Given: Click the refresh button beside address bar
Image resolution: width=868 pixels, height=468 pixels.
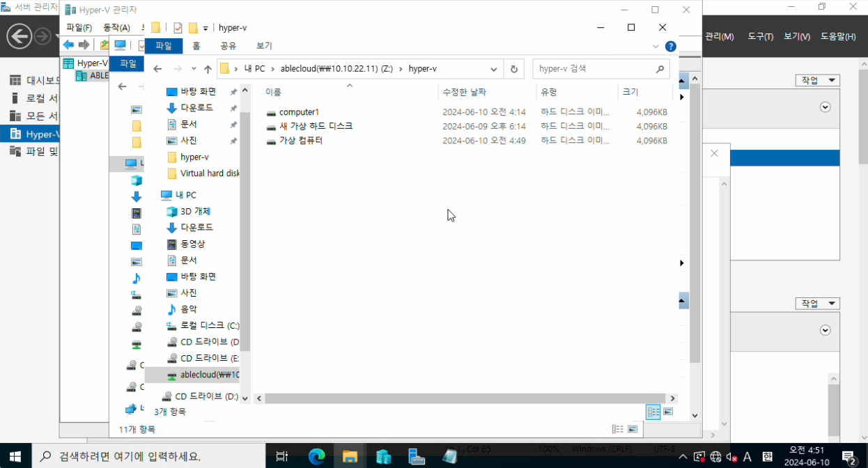Looking at the screenshot, I should (x=514, y=69).
